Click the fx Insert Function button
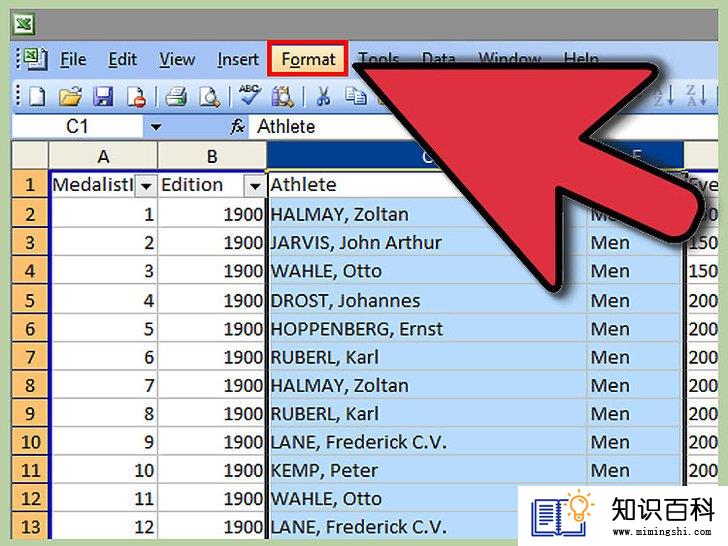 [237, 126]
